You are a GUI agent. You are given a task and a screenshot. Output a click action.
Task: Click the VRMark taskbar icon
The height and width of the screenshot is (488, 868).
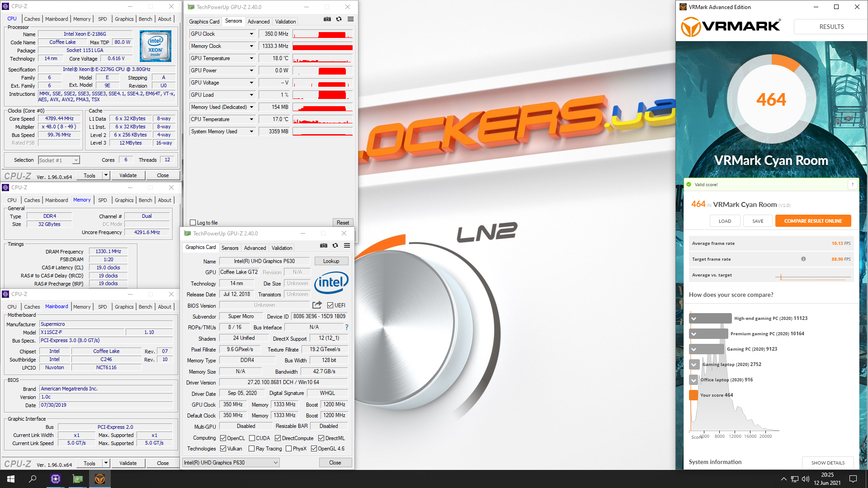(100, 479)
